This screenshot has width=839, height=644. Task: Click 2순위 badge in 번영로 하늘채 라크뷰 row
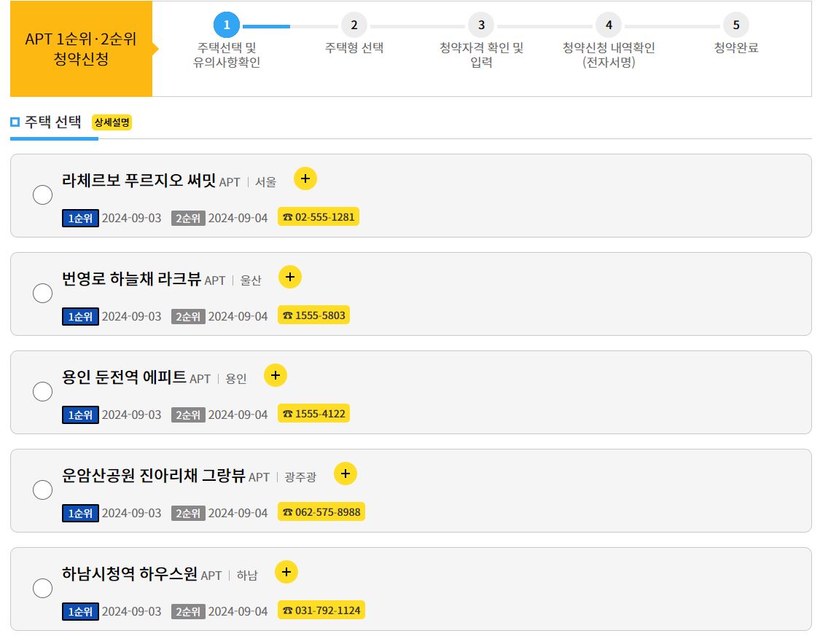188,317
